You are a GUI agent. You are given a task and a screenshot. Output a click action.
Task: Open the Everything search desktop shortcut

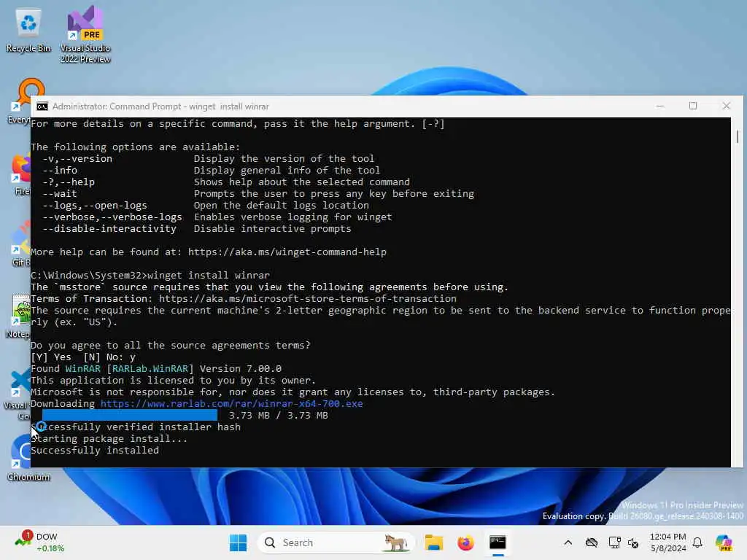[x=19, y=101]
